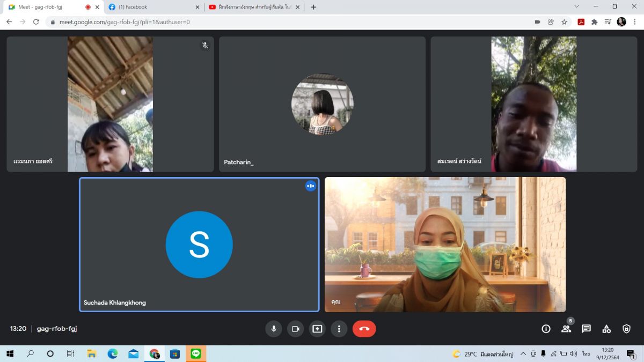Open the Chrome extensions puzzle icon

[x=594, y=22]
